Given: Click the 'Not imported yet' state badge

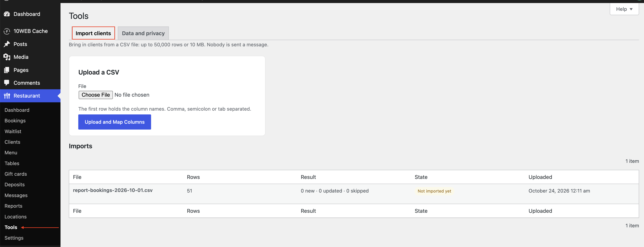Looking at the screenshot, I should (x=434, y=191).
